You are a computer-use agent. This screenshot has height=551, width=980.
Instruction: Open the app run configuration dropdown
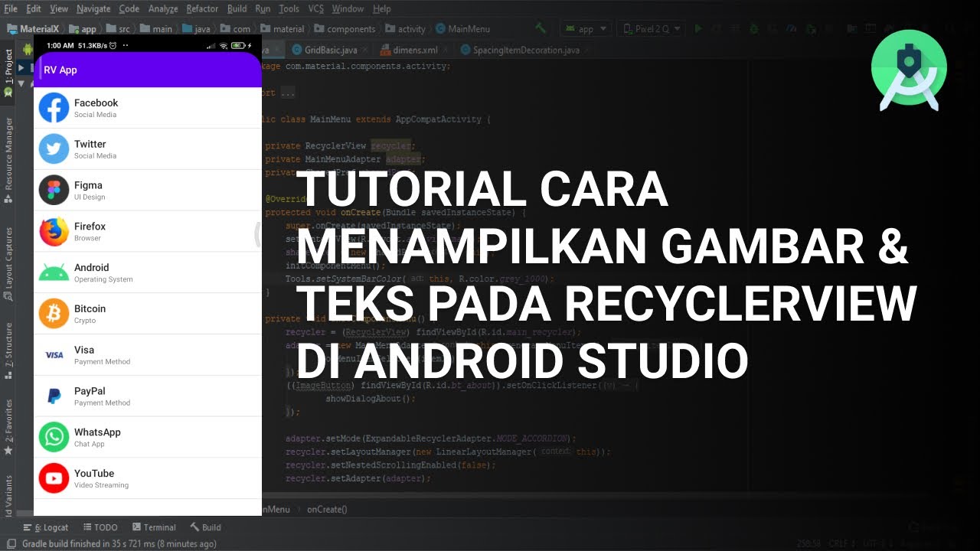point(586,28)
